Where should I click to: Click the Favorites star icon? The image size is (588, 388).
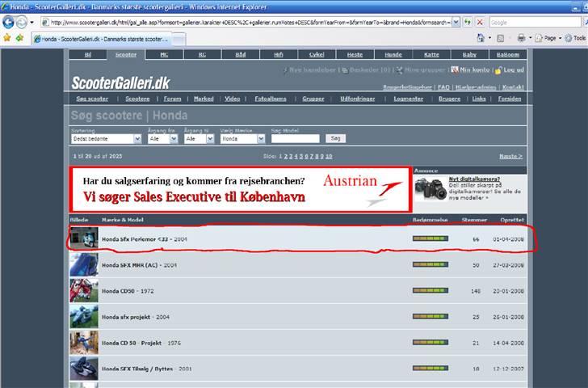pos(7,37)
